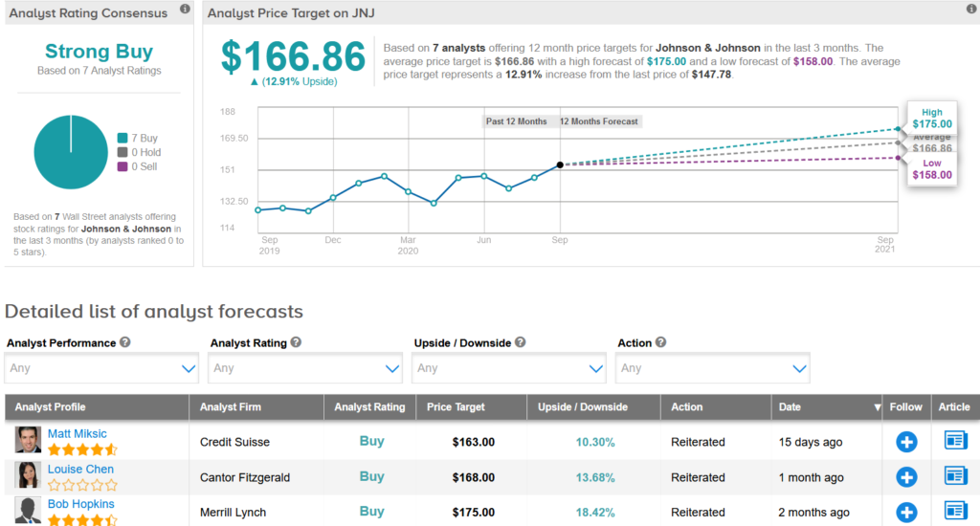
Task: Click Louise Chen profile photo
Action: click(x=28, y=475)
